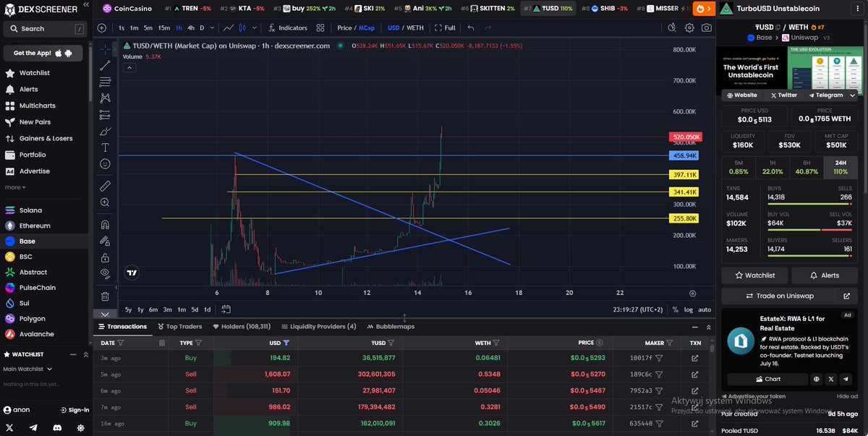
Task: Open the emoji icons tool
Action: coord(106,164)
